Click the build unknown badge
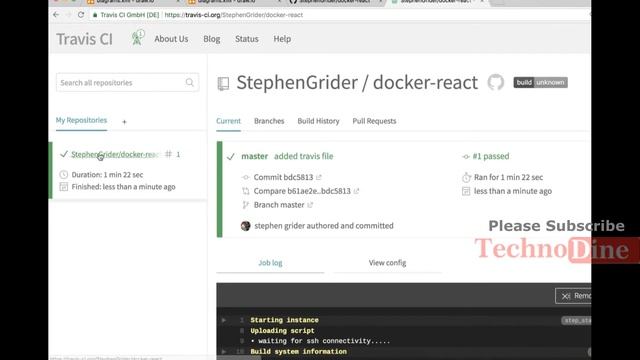The image size is (640, 360). 540,82
